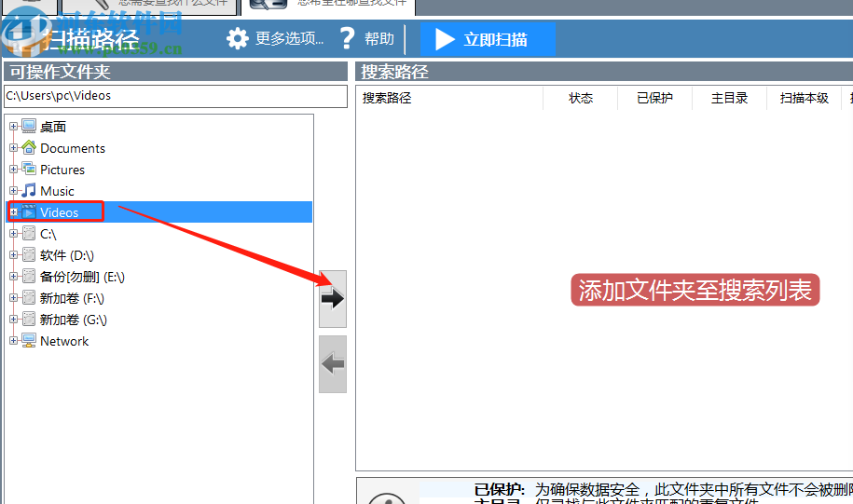Click the 状态 column header

coord(581,99)
